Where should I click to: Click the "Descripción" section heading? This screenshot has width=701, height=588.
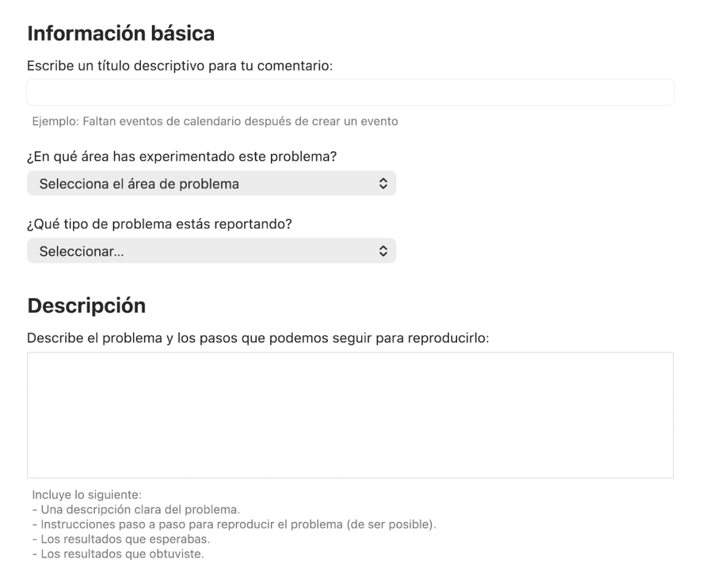pos(86,306)
